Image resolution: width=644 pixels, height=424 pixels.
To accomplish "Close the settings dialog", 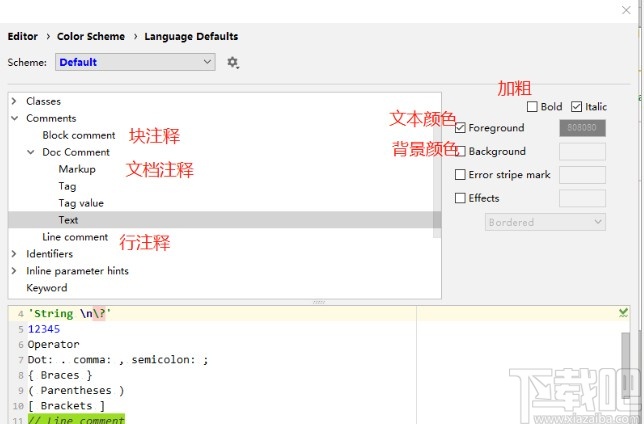I will [626, 10].
